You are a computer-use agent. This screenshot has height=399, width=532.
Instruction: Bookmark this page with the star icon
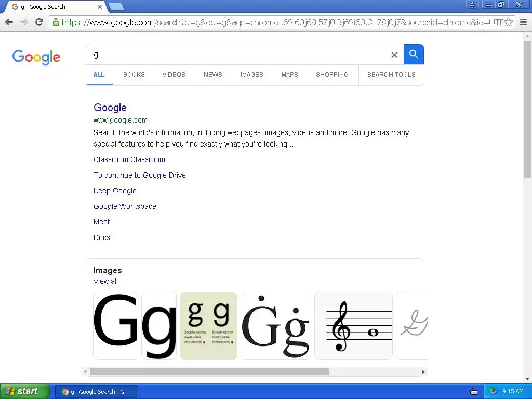coord(508,22)
